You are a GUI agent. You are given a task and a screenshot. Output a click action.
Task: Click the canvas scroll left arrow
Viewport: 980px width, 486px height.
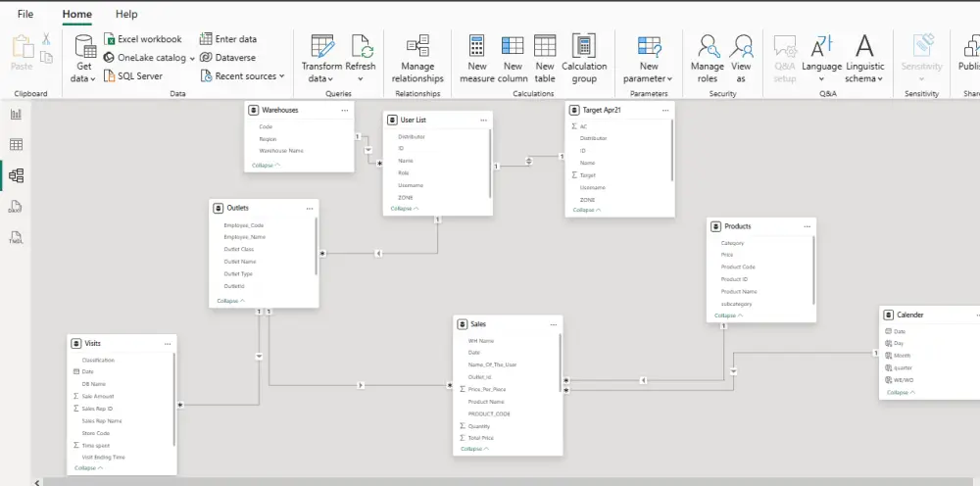pyautogui.click(x=38, y=482)
